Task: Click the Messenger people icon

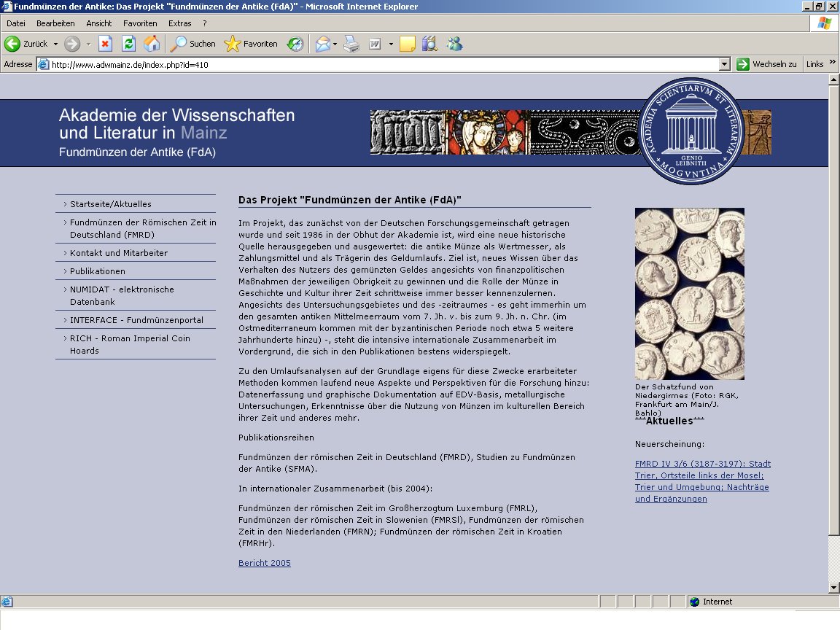Action: click(x=455, y=44)
